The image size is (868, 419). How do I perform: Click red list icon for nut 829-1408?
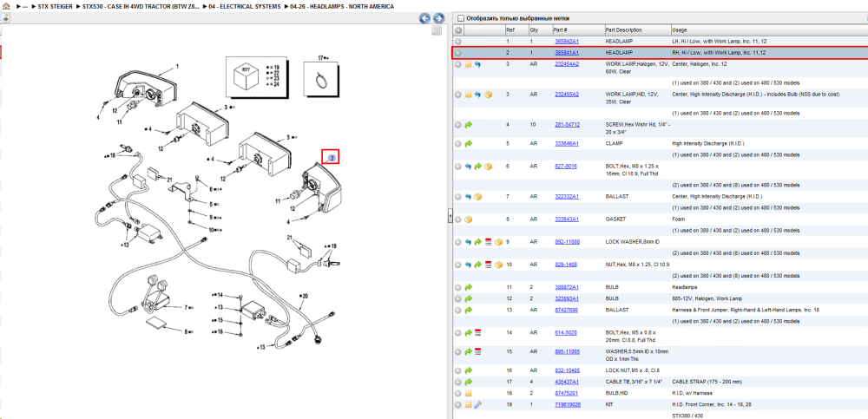pyautogui.click(x=488, y=265)
